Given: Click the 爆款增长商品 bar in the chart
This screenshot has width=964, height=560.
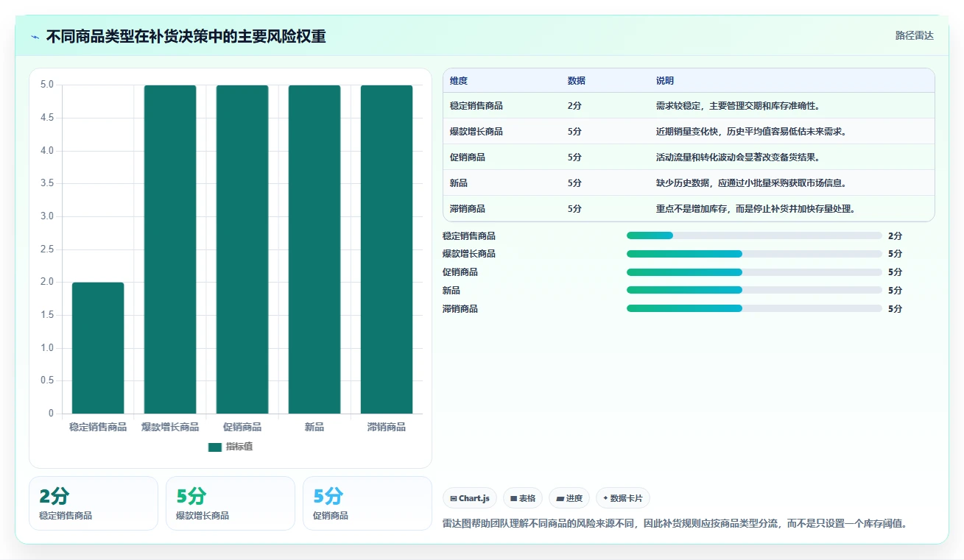Looking at the screenshot, I should tap(170, 249).
